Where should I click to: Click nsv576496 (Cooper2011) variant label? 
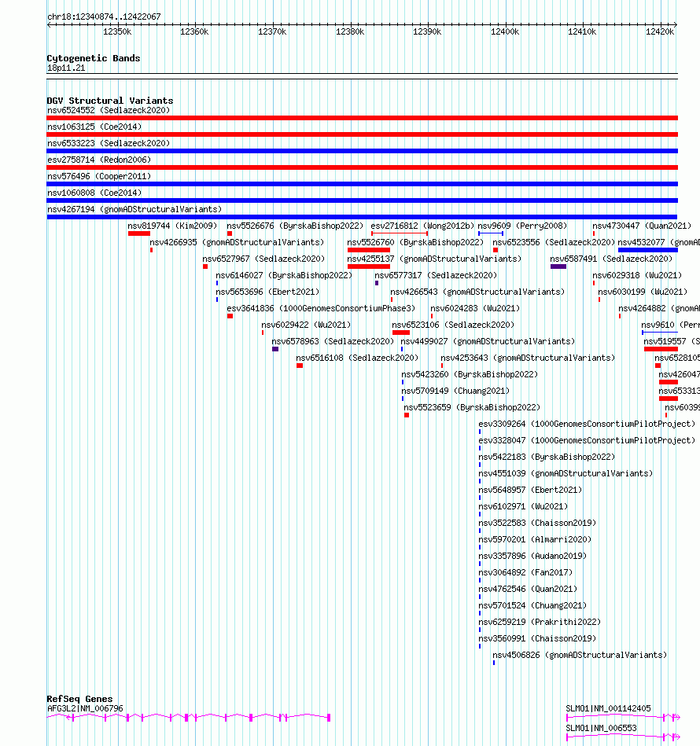pos(99,177)
